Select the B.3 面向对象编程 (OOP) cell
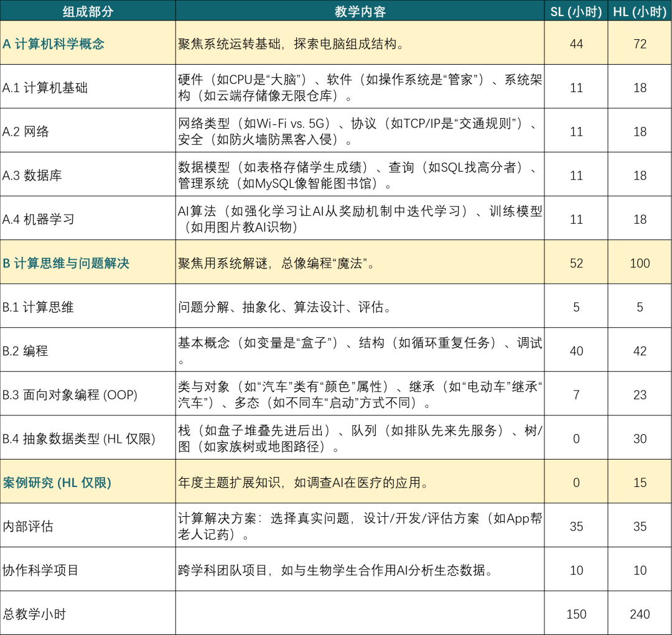The width and height of the screenshot is (672, 635). coord(70,395)
